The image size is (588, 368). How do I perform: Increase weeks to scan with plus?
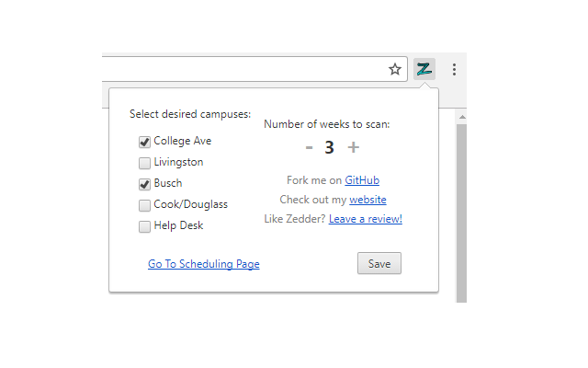[x=354, y=147]
